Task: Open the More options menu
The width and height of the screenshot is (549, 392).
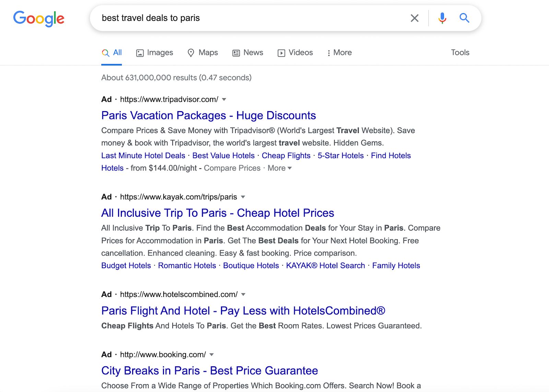Action: [339, 52]
